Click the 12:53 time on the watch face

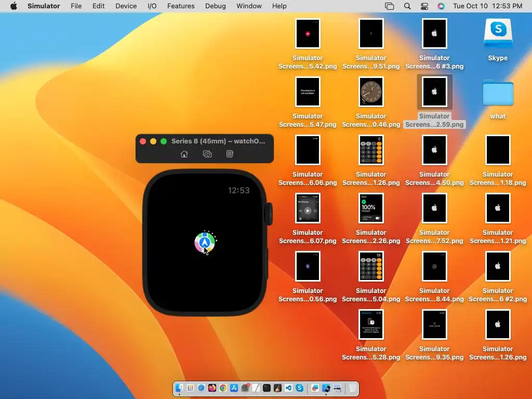[238, 190]
